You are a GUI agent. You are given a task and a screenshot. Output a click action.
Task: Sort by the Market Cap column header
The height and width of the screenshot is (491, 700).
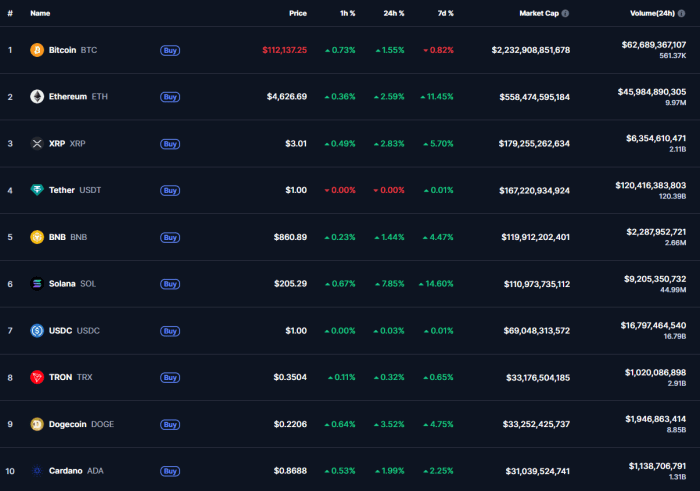click(x=539, y=13)
